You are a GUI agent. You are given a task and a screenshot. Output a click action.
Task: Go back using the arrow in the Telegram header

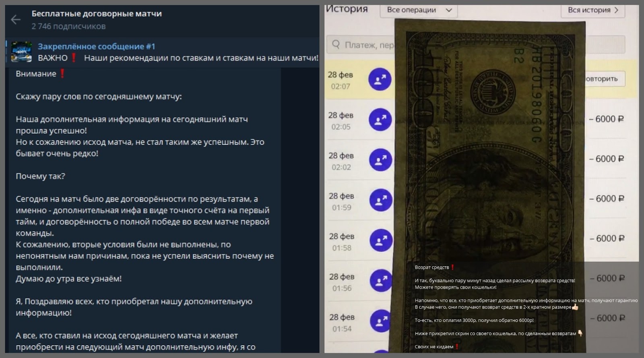tap(16, 19)
